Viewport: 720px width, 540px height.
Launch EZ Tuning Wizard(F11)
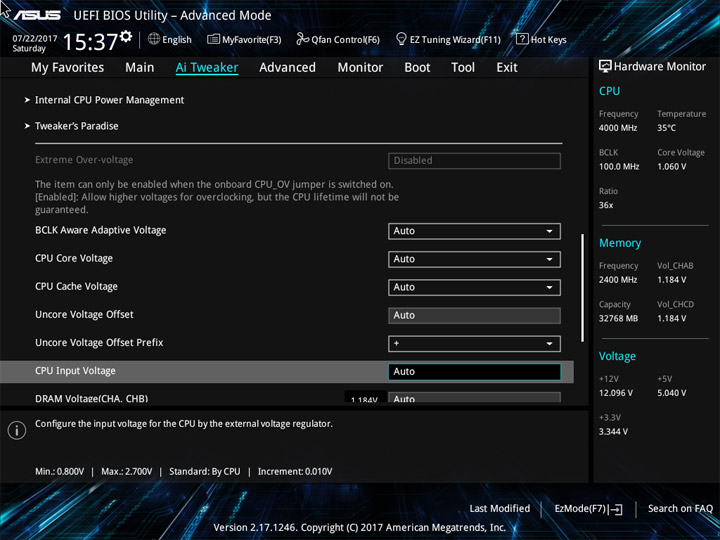[x=448, y=39]
